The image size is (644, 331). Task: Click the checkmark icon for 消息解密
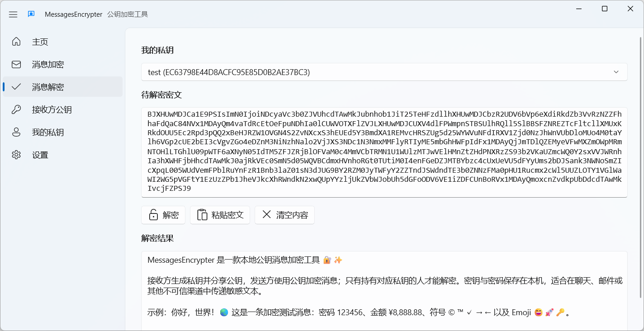16,87
